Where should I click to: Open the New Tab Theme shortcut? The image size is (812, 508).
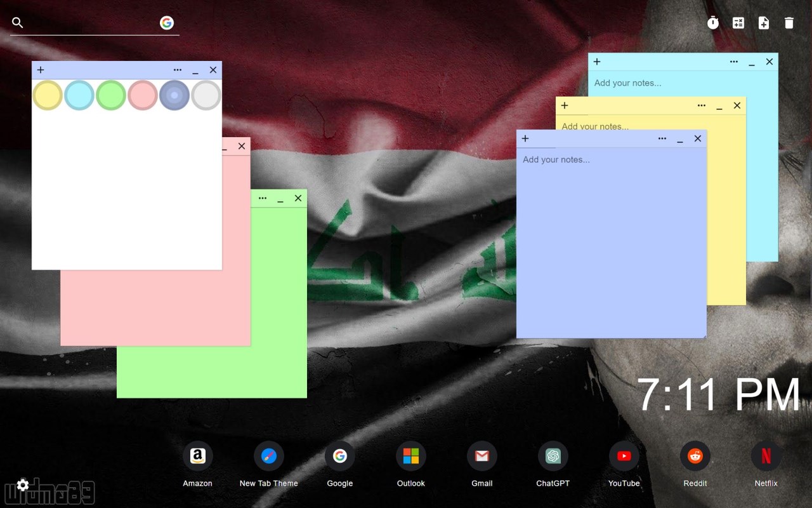[269, 456]
